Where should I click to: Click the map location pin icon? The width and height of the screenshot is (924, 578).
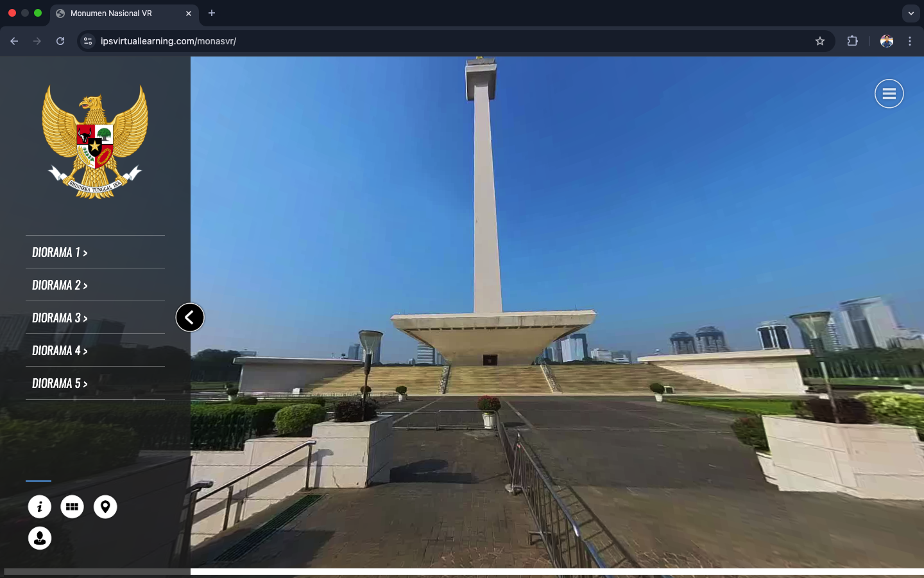[x=105, y=507]
